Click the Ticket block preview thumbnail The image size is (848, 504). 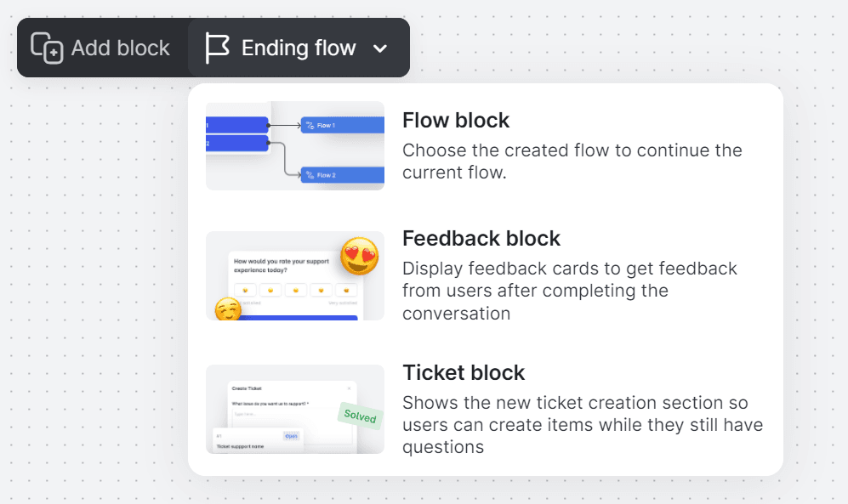click(295, 410)
